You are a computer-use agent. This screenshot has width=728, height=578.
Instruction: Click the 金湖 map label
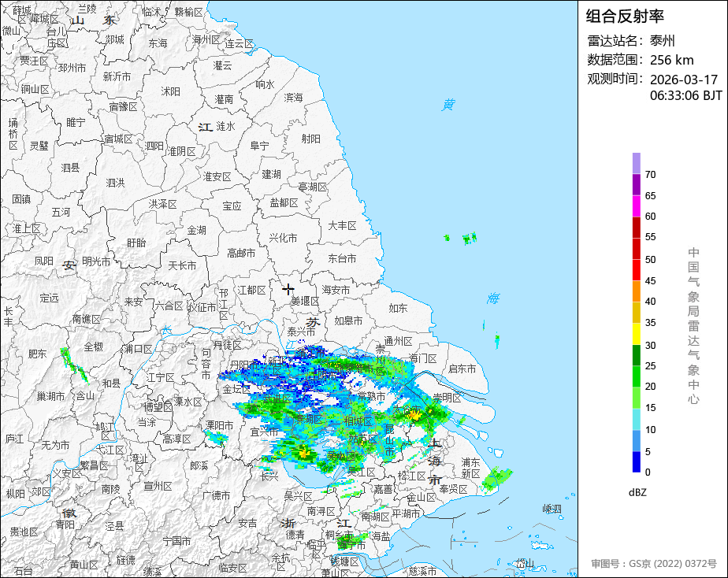197,230
